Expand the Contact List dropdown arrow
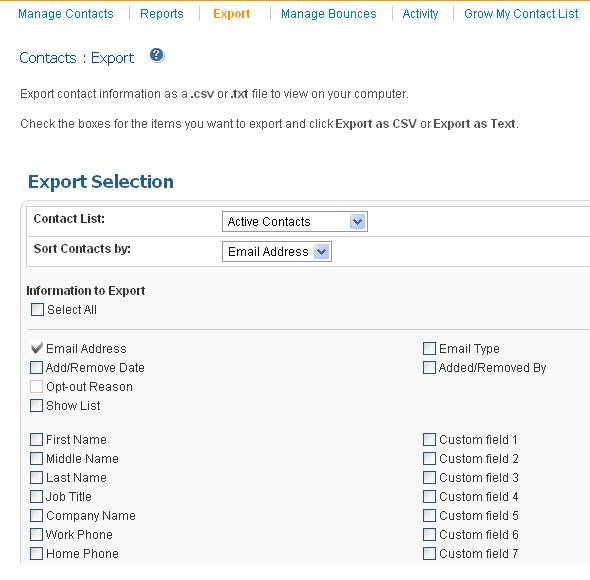Viewport: 590px width, 580px height. click(x=357, y=222)
